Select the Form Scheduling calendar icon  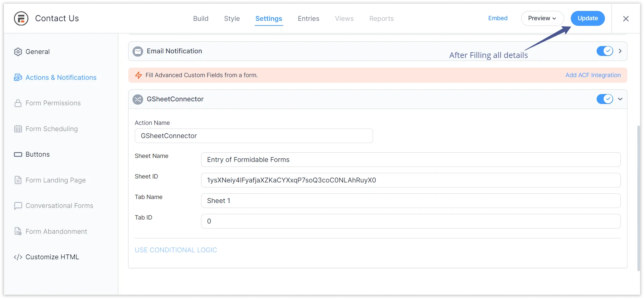pyautogui.click(x=18, y=129)
